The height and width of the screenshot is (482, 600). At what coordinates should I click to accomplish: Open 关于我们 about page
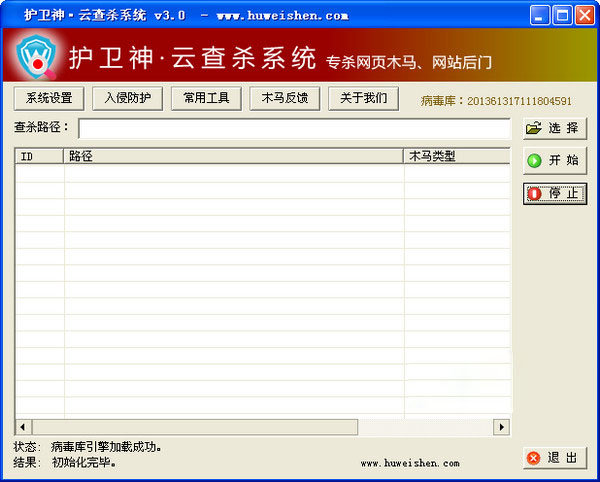tap(364, 98)
